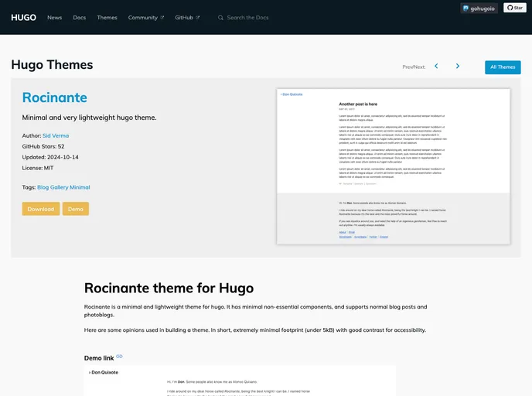
Task: Select the Minimal tag
Action: coord(80,187)
